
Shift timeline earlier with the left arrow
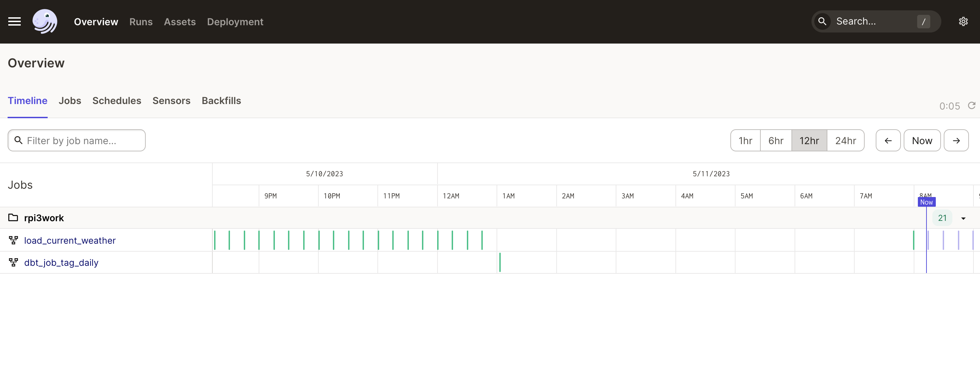[x=887, y=140]
